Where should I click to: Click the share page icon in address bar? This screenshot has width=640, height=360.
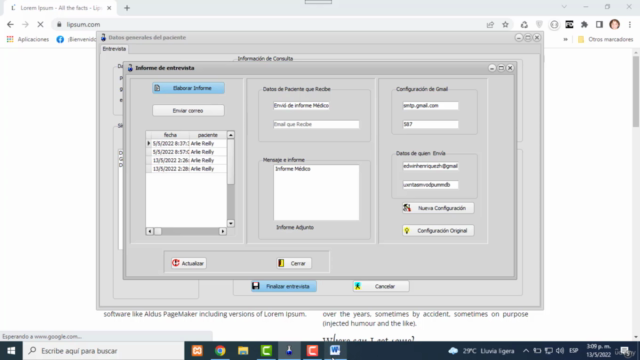[x=490, y=24]
